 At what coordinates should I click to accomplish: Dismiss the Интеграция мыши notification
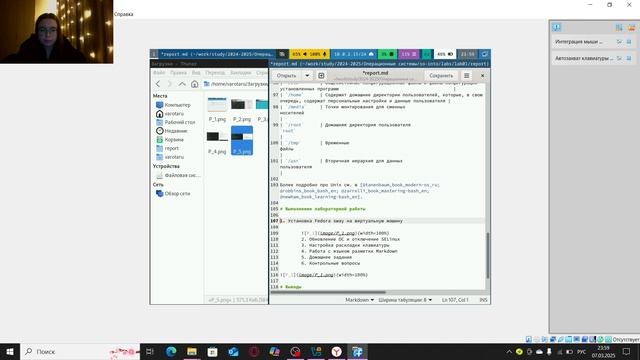point(629,42)
